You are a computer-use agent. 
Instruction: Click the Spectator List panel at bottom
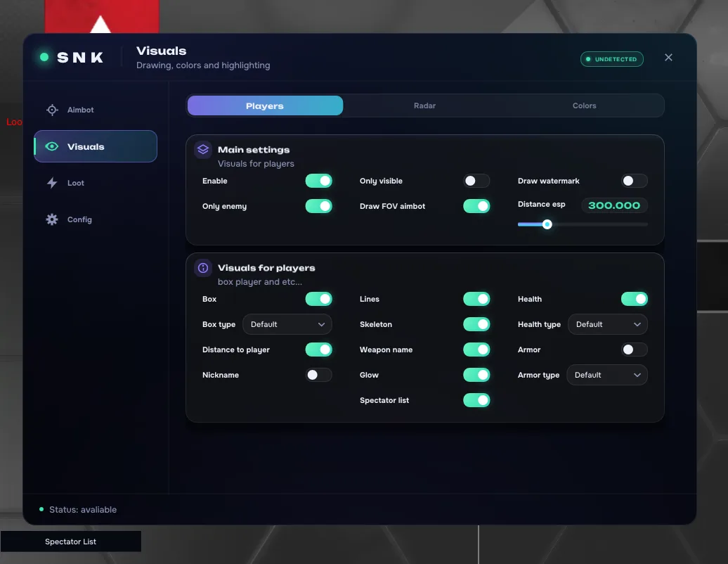pos(70,541)
